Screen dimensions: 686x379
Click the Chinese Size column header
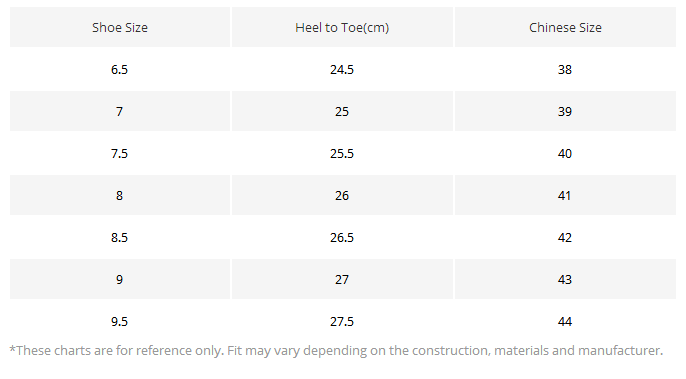click(x=565, y=27)
